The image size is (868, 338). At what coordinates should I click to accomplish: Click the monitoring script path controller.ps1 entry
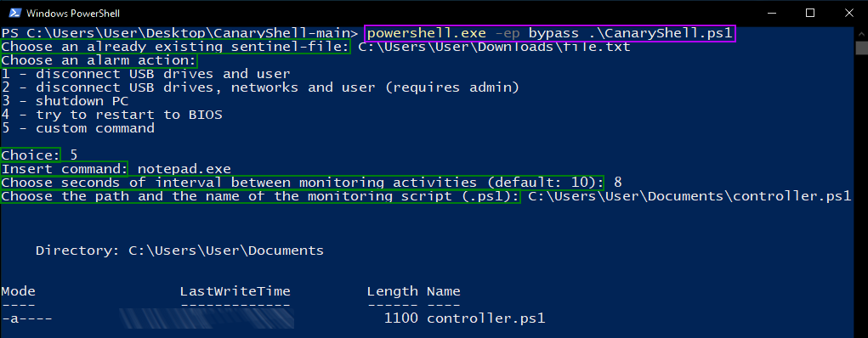click(x=689, y=196)
